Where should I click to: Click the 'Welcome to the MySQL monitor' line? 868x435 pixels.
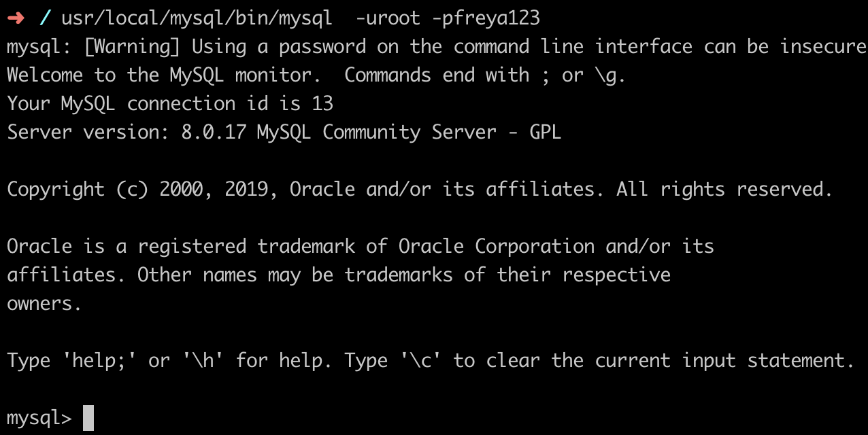[x=164, y=75]
